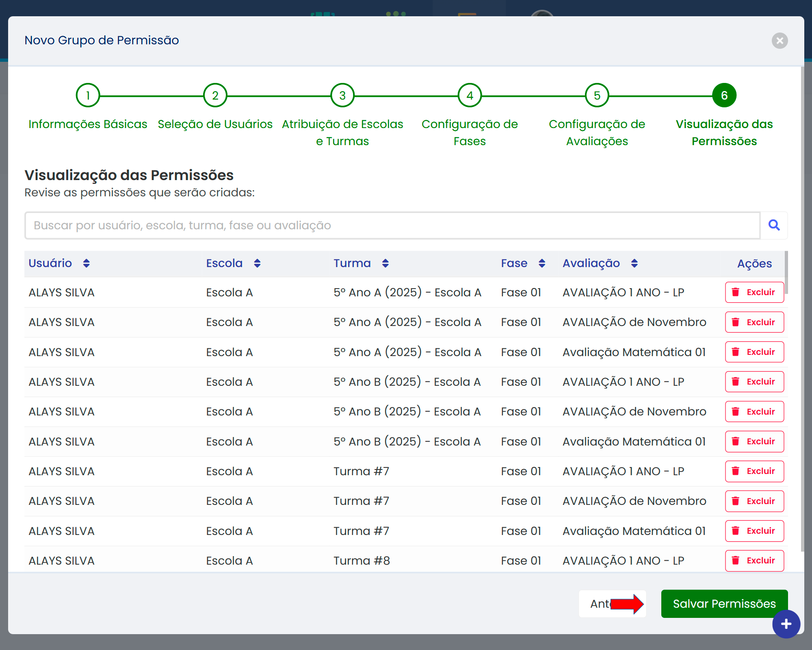Go to step 2 Seleção de Usuários
Viewport: 812px width, 650px height.
point(215,96)
